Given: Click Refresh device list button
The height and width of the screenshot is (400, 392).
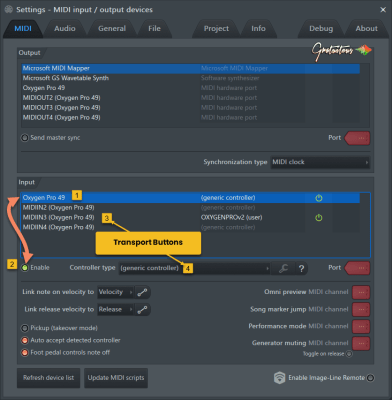Looking at the screenshot, I should [49, 378].
